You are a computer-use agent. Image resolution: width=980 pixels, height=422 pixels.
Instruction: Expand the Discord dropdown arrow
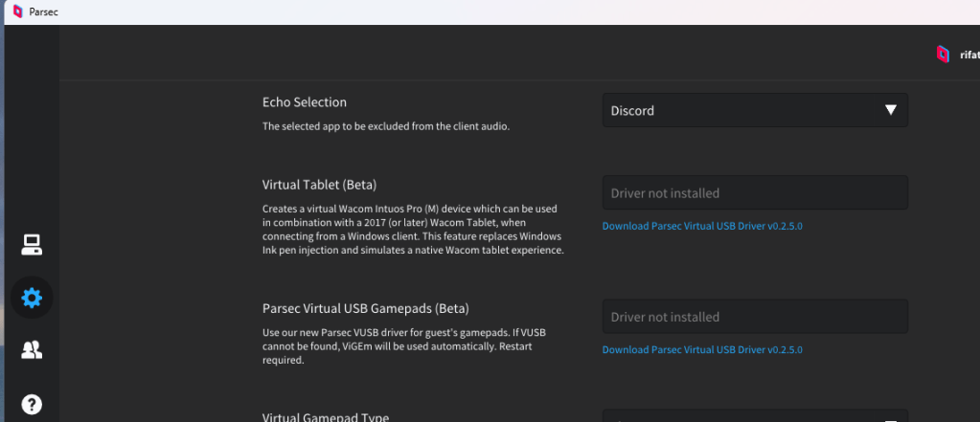[891, 110]
